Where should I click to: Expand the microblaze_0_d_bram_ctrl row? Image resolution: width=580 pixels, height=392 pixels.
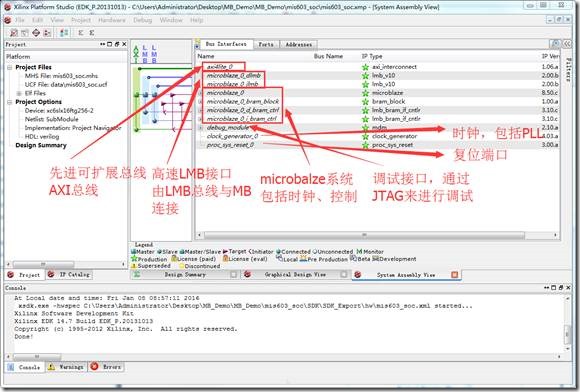click(x=200, y=110)
